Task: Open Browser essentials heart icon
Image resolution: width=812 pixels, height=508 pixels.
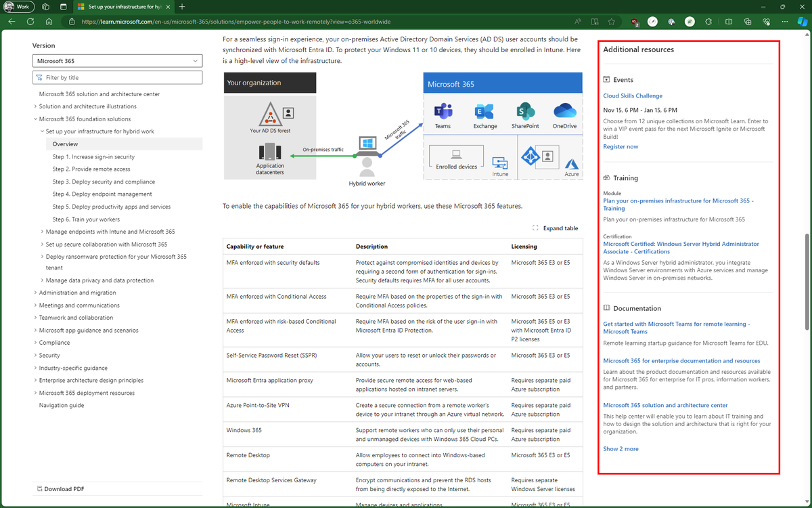Action: tap(766, 21)
